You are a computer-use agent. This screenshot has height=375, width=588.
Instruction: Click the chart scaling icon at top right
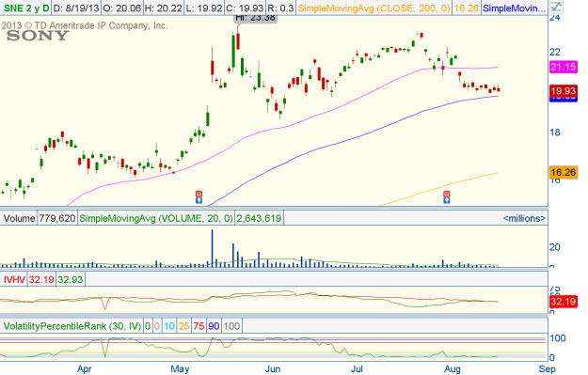coord(557,8)
